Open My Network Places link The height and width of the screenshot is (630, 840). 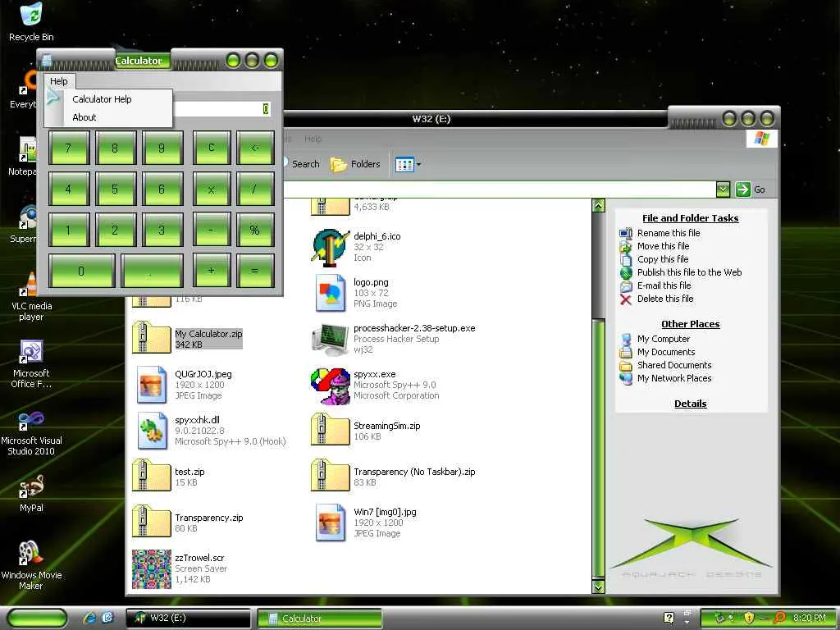(674, 378)
